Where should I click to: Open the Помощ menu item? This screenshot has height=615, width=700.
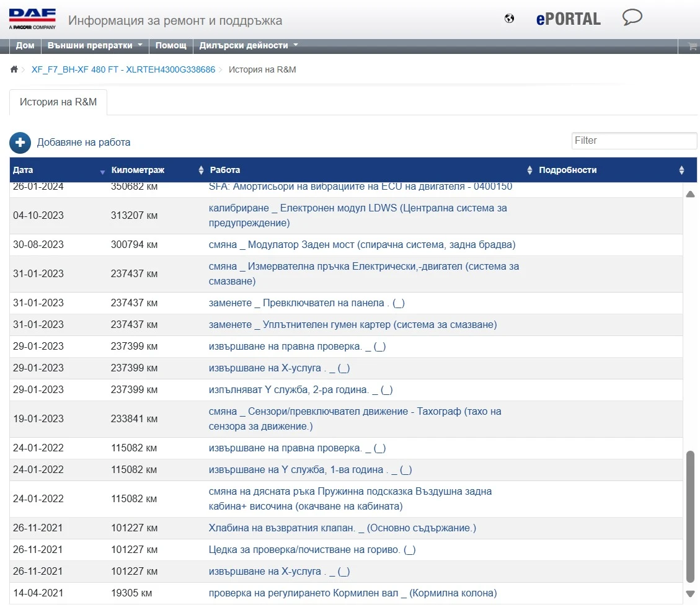[171, 45]
